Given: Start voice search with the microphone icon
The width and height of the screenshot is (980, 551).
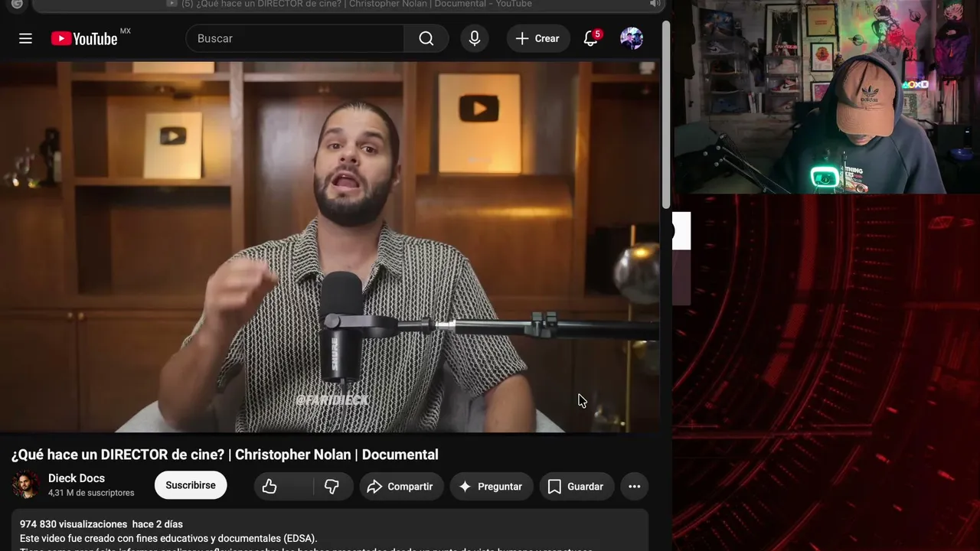Looking at the screenshot, I should coord(475,38).
